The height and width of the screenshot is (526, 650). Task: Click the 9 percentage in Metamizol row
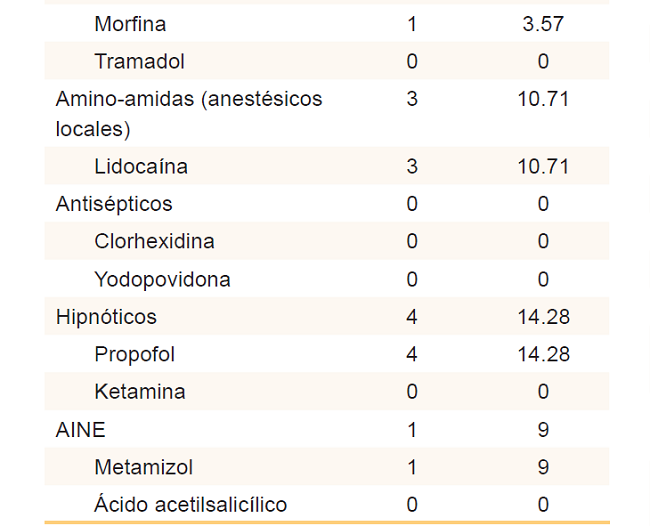click(x=543, y=467)
